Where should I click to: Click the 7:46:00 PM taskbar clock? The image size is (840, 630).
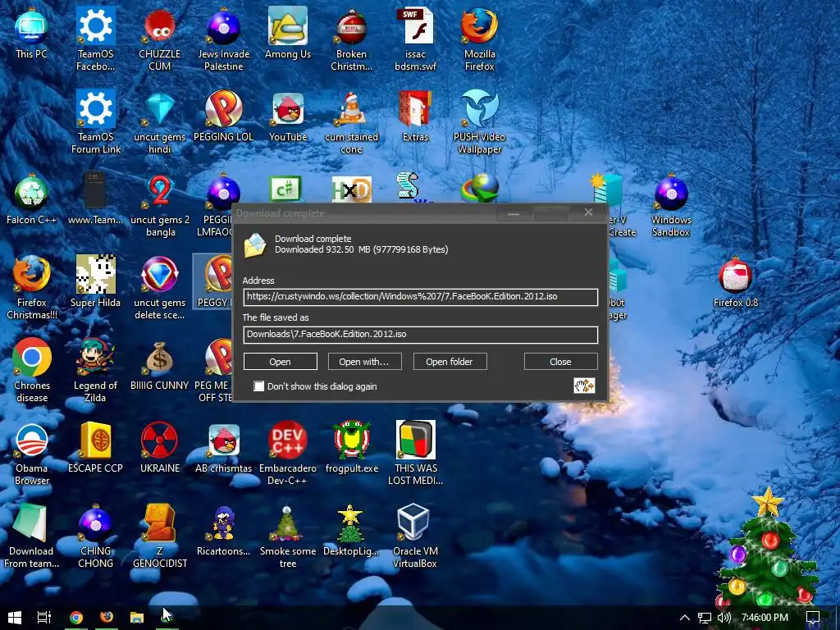(765, 617)
